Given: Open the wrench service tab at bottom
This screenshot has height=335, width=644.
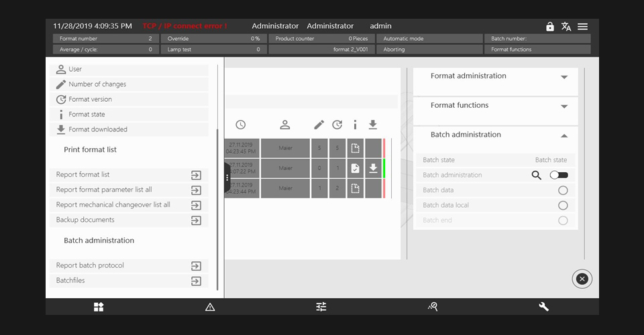Looking at the screenshot, I should pos(543,307).
